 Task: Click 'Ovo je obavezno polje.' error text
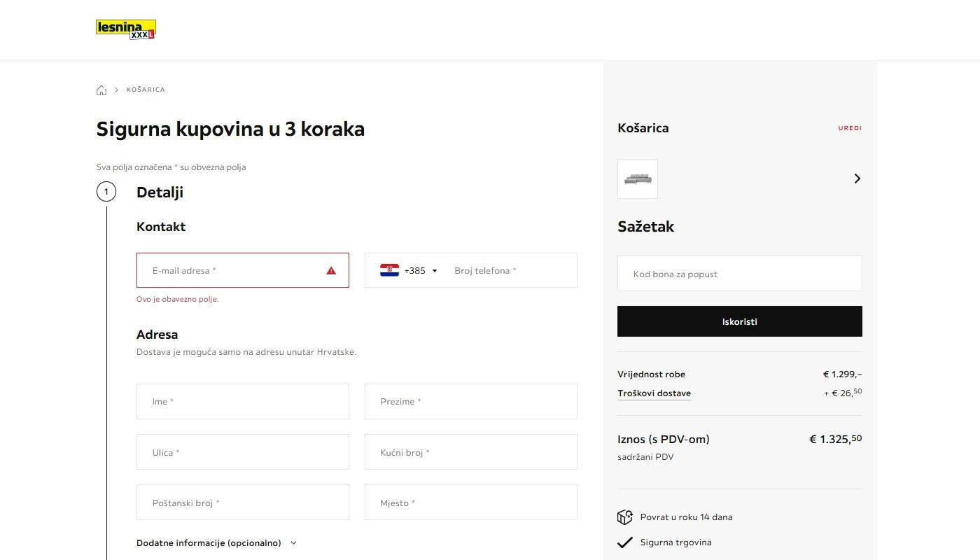[178, 299]
